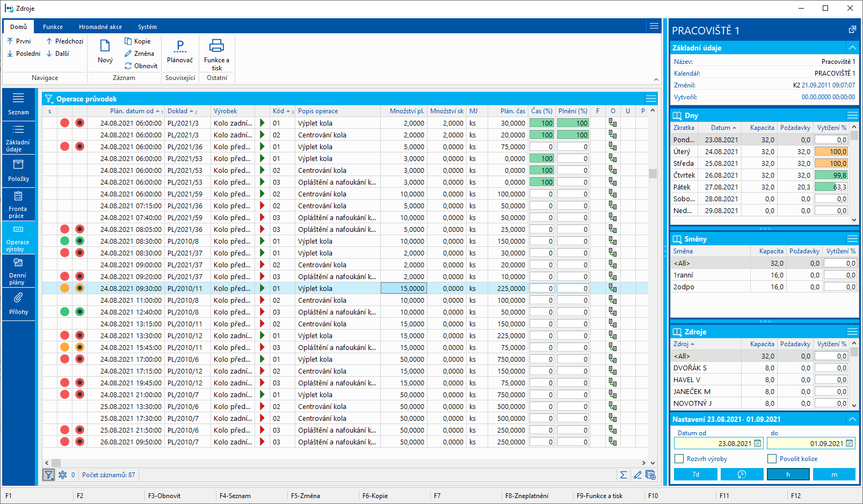Click the pencil icon in grid footer
The image size is (863, 504).
click(637, 474)
